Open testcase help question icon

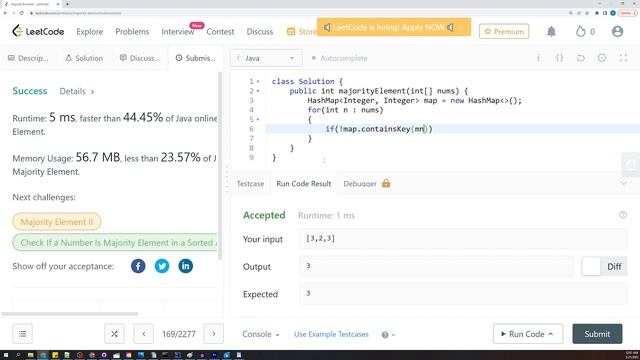(x=385, y=335)
